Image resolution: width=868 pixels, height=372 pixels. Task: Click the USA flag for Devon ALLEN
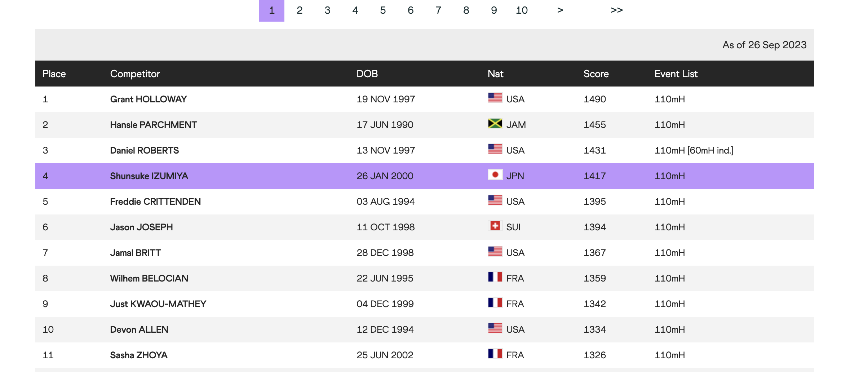495,328
